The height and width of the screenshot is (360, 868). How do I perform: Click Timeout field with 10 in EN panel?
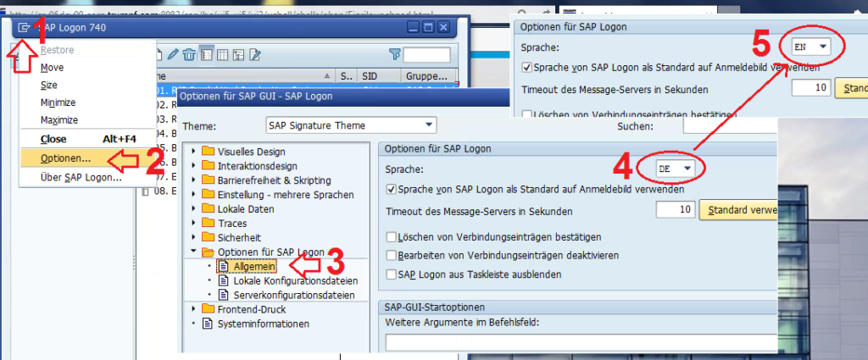811,87
